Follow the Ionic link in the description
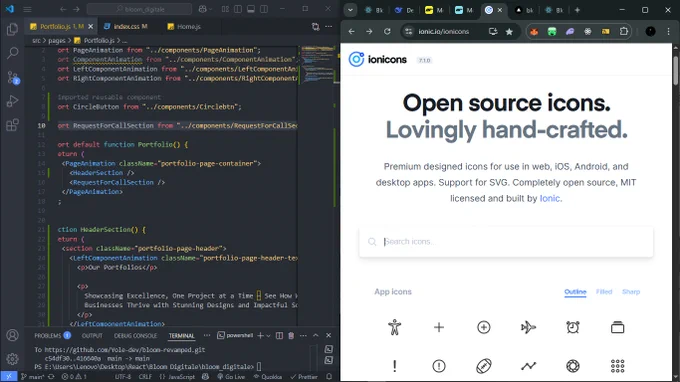Screen dimensions: 680x382 549,199
